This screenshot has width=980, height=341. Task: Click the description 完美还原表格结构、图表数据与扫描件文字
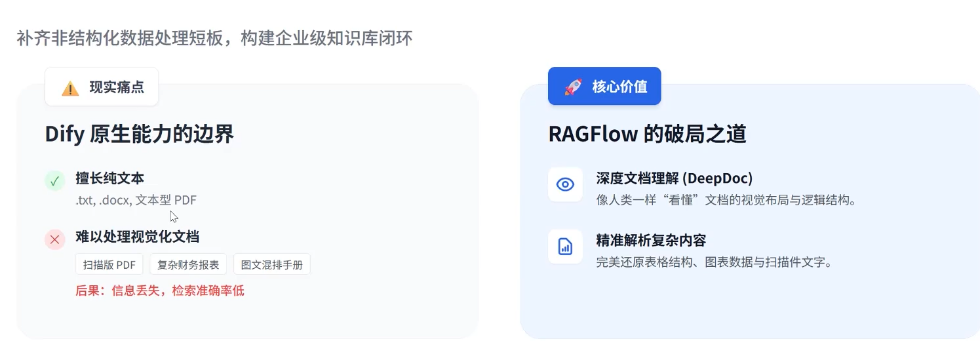pos(714,262)
